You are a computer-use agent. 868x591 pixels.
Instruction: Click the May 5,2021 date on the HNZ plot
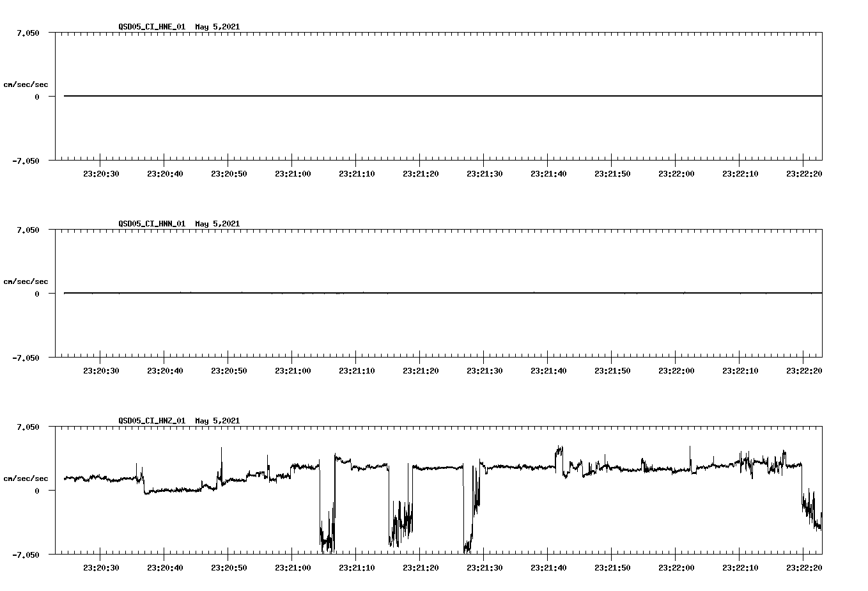(x=217, y=420)
